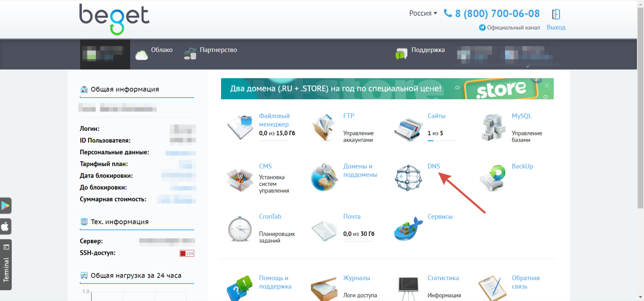Image resolution: width=644 pixels, height=301 pixels.
Task: Open the Официальный канал link
Action: click(x=513, y=27)
